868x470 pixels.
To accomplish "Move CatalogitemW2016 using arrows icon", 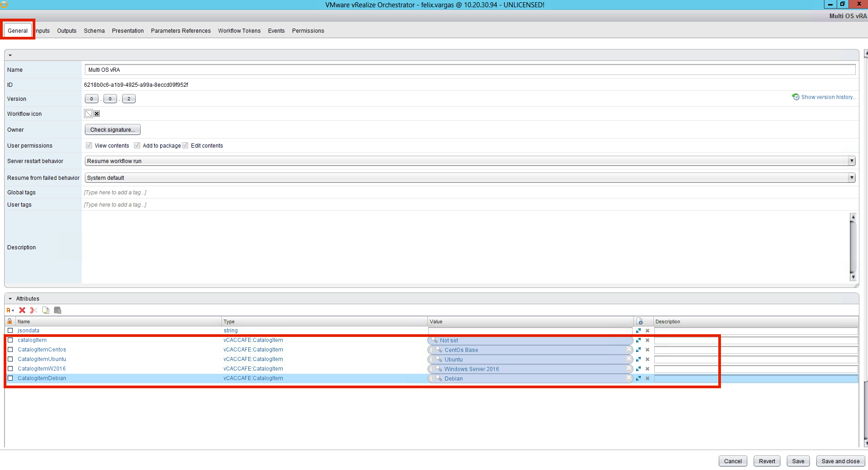I will pos(638,369).
